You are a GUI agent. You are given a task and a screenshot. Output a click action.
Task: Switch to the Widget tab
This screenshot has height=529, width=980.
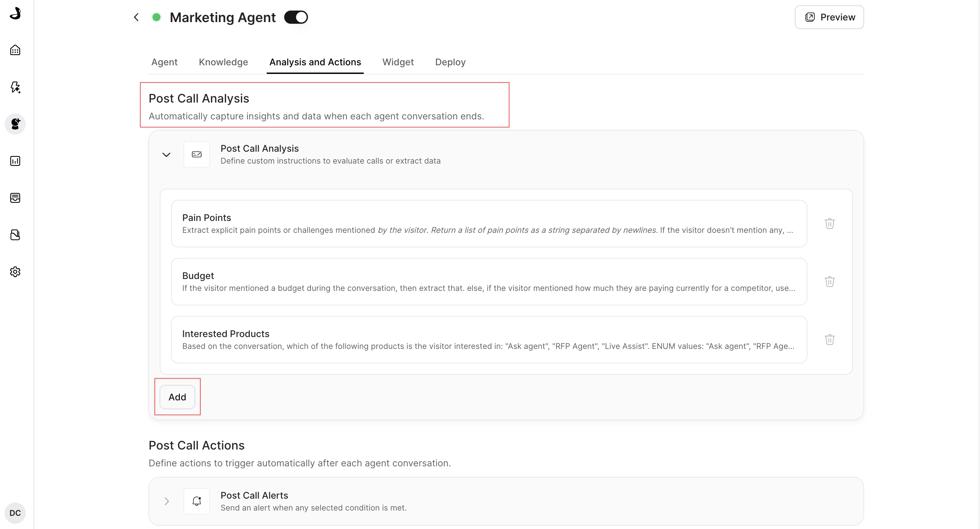[x=398, y=62]
